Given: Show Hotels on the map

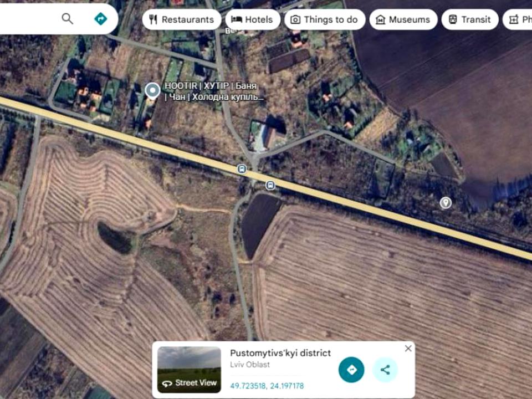Looking at the screenshot, I should coord(252,19).
